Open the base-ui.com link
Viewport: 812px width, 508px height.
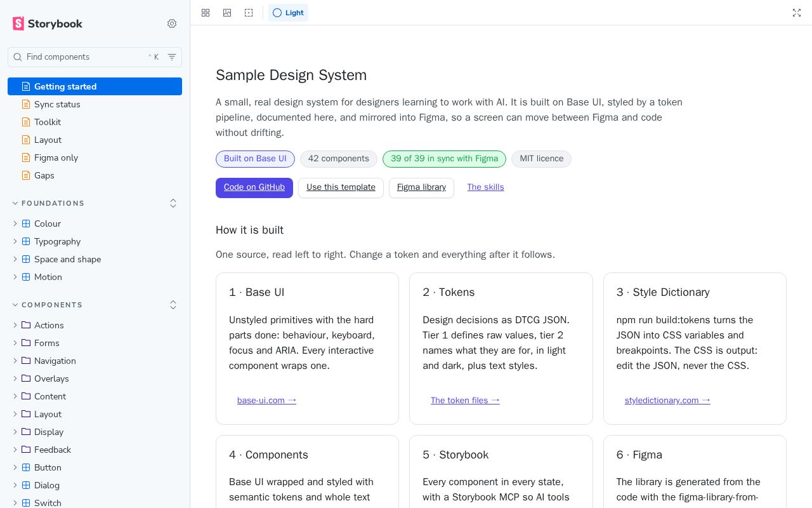(x=266, y=400)
